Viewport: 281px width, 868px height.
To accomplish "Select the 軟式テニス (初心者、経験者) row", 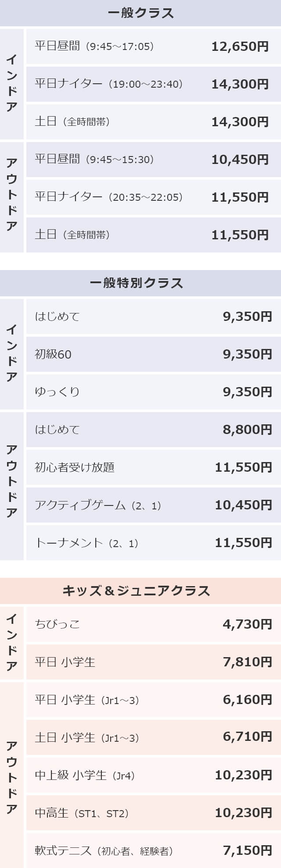I will tap(154, 850).
